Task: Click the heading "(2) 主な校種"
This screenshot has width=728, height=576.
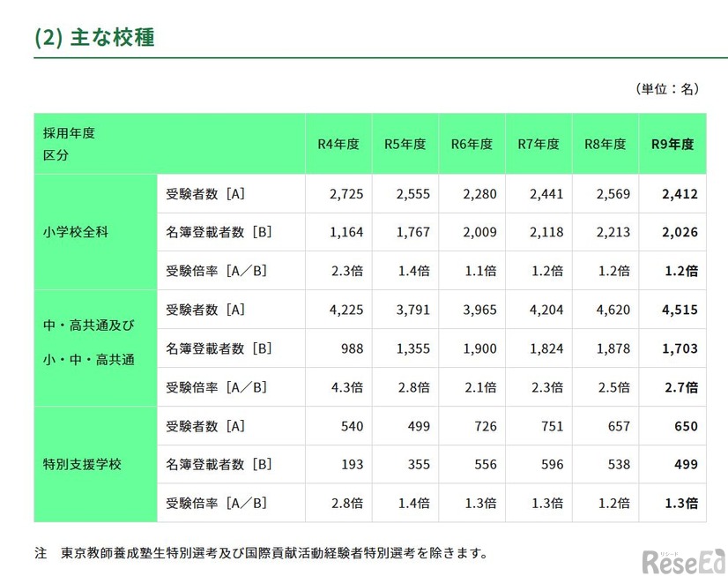Action: coord(94,37)
